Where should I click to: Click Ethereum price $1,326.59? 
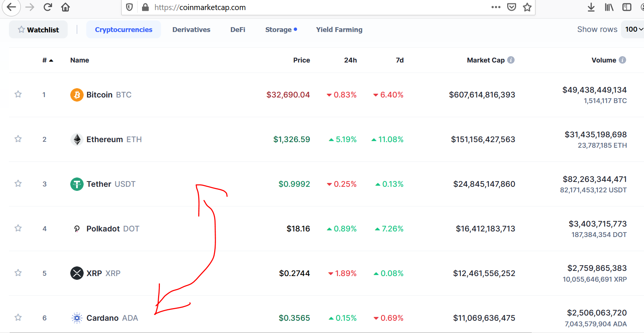tap(292, 140)
